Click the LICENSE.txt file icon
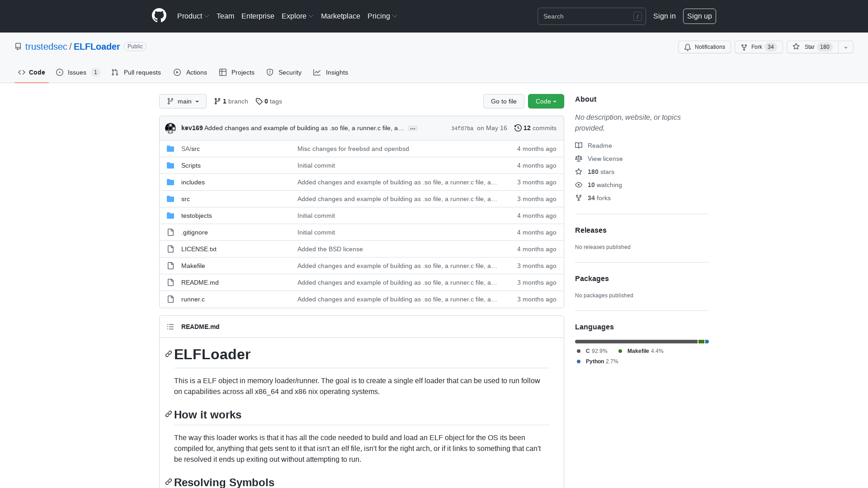The image size is (868, 488). (x=170, y=249)
